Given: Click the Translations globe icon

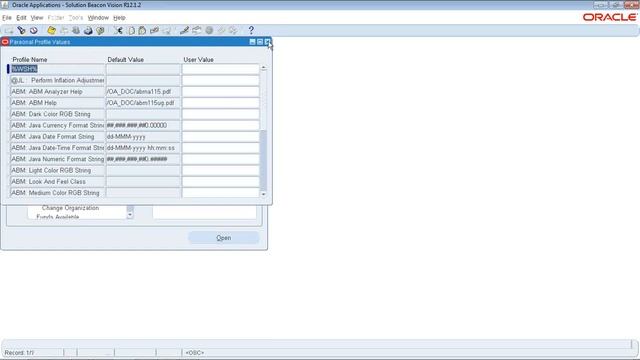Looking at the screenshot, I should [x=209, y=31].
